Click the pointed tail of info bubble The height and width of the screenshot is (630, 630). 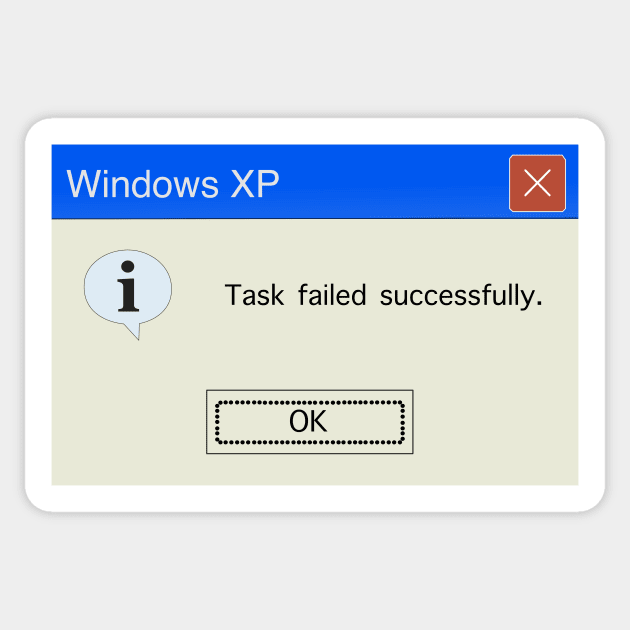click(135, 330)
